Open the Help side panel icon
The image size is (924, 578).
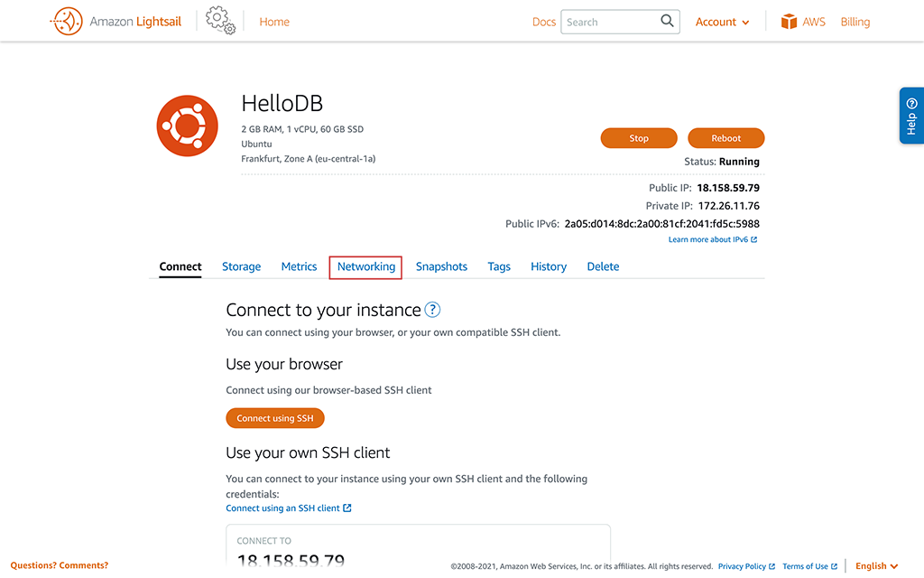point(911,116)
